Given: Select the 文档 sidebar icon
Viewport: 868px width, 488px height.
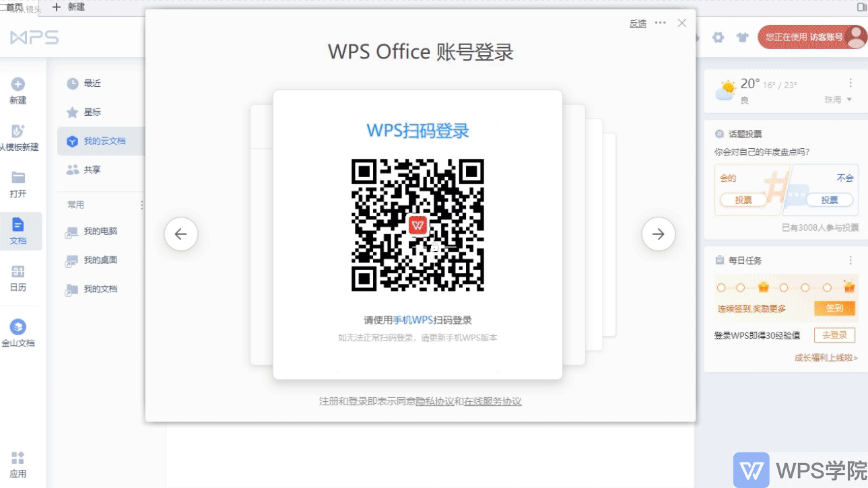Looking at the screenshot, I should [18, 225].
